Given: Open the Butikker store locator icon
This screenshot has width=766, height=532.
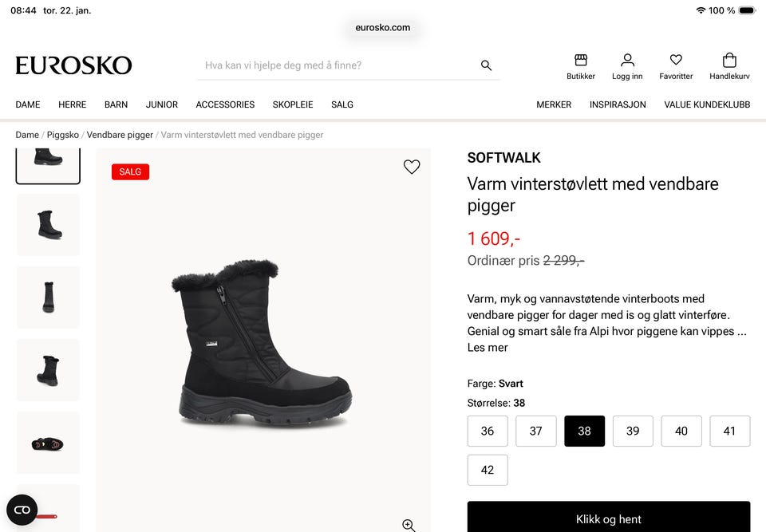Looking at the screenshot, I should 581,61.
